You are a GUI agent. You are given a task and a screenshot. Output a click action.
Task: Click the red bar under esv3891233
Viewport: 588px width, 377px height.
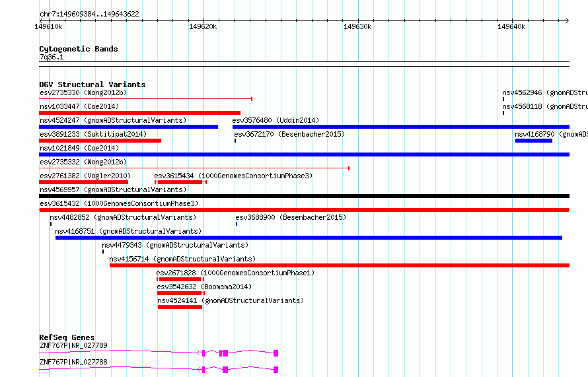tap(100, 141)
